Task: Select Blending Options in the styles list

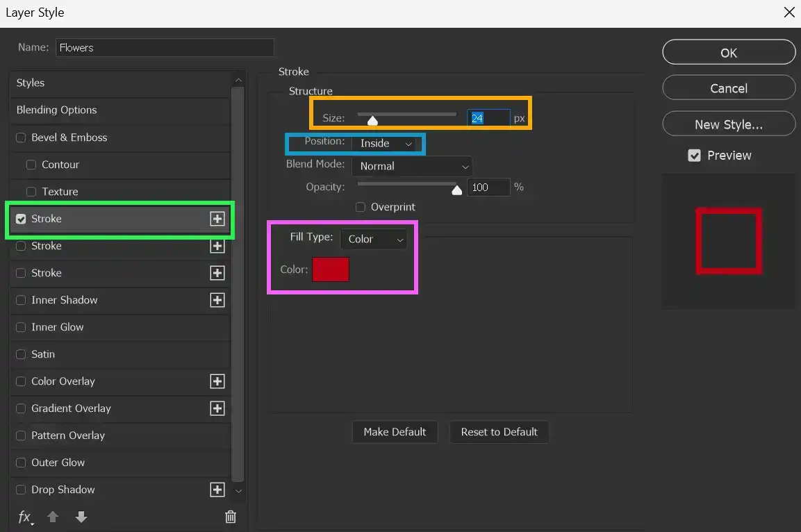Action: [56, 110]
